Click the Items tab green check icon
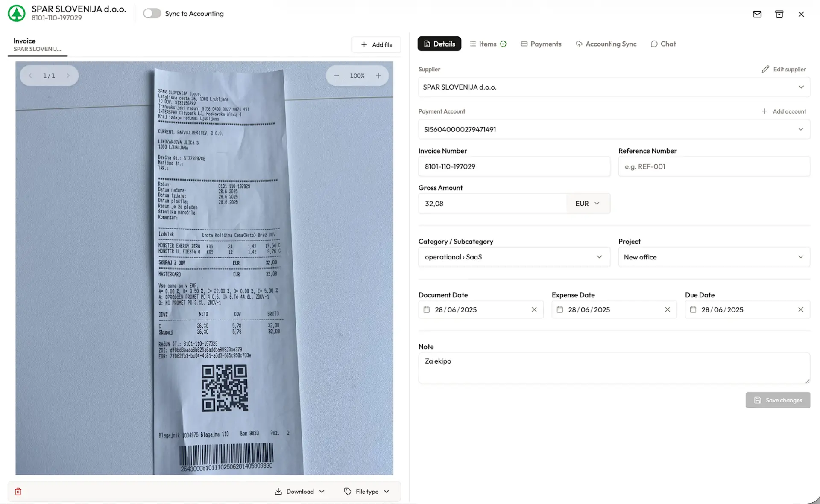 pos(503,44)
